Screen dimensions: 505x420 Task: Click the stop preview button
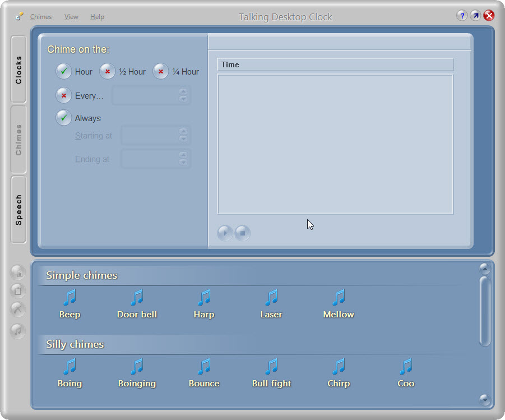tap(243, 233)
